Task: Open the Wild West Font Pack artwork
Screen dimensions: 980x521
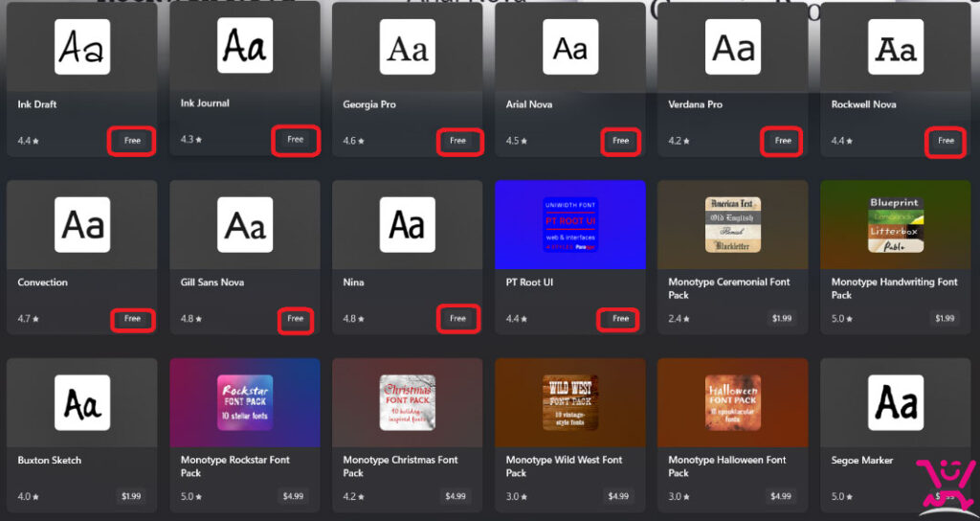Action: 570,403
